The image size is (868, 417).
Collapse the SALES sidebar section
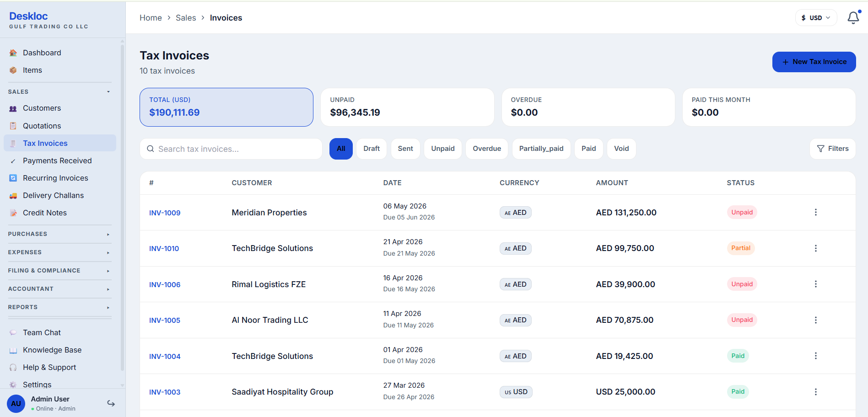59,92
